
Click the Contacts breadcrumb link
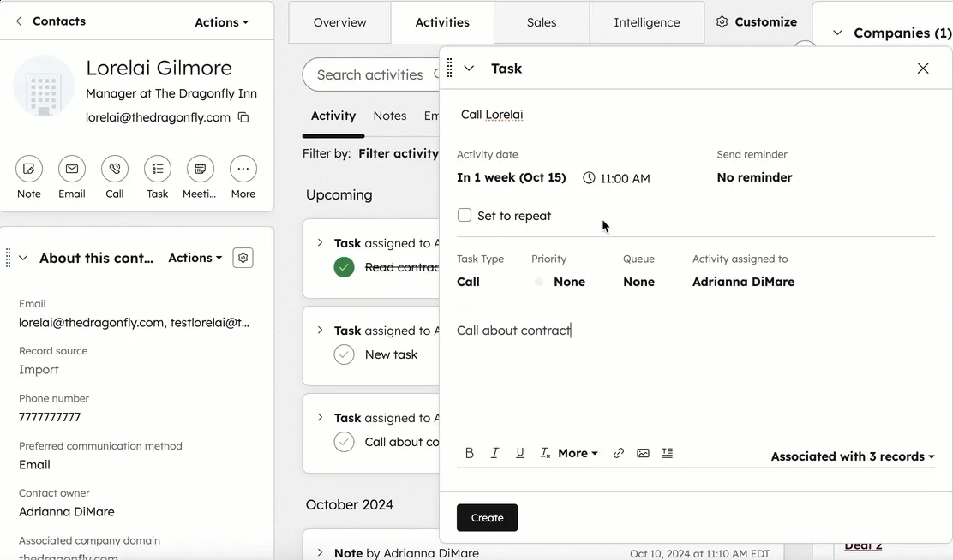point(59,21)
